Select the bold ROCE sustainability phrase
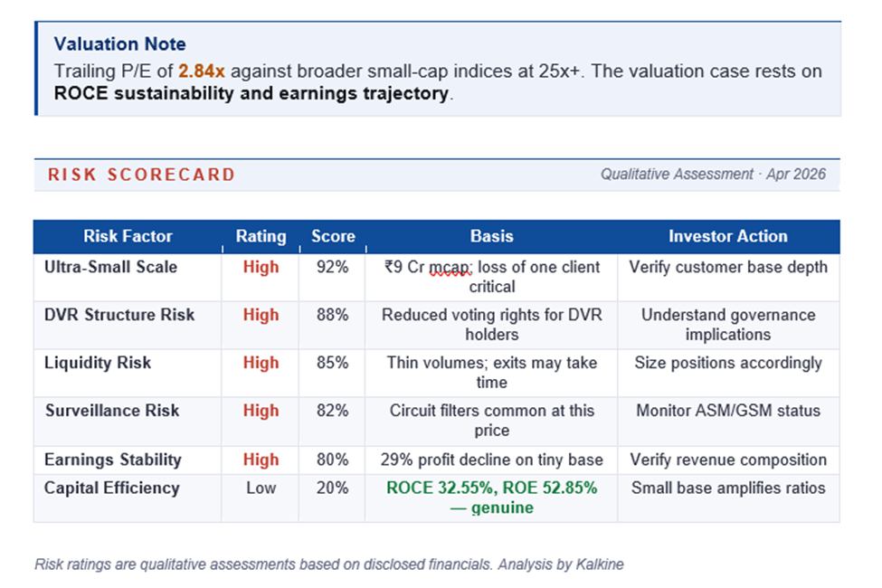 click(x=251, y=93)
